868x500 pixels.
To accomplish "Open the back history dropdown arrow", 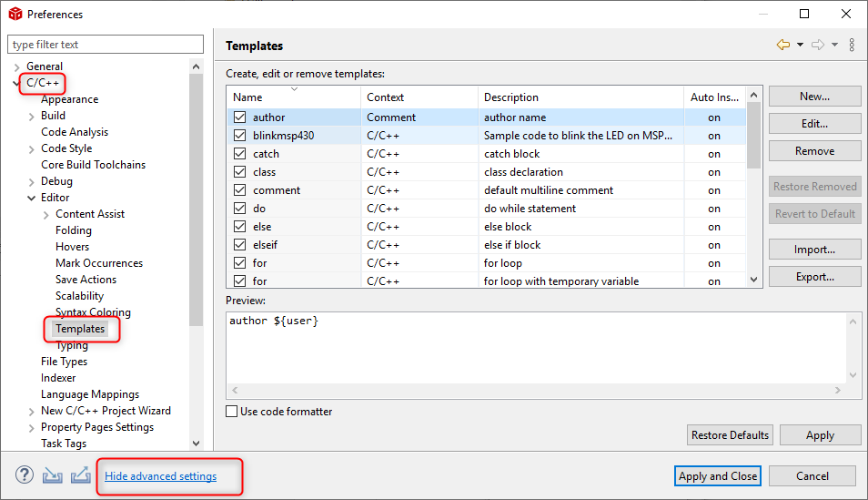I will click(x=801, y=45).
